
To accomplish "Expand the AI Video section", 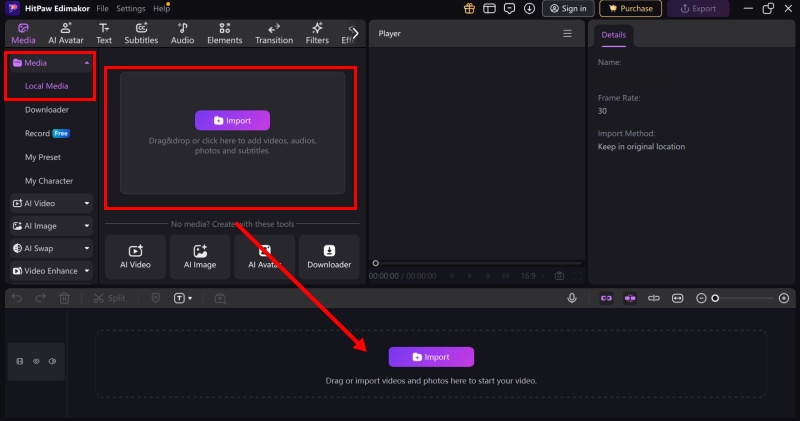I will point(51,203).
